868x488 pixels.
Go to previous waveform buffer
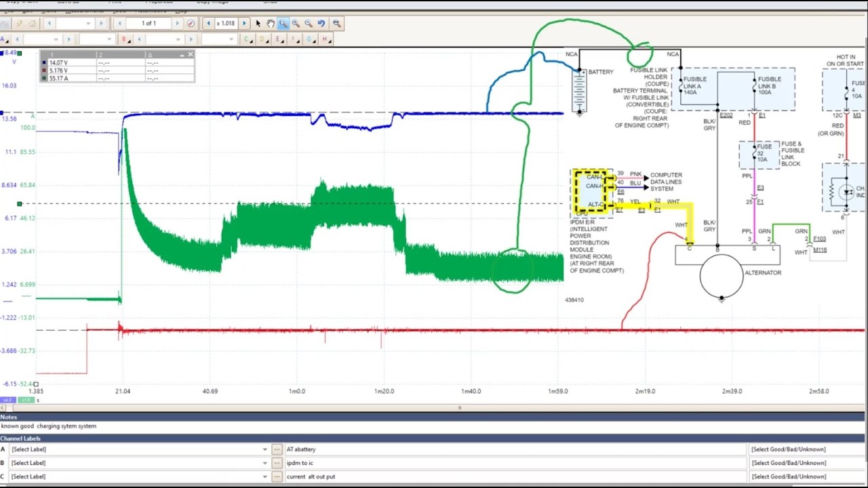pos(120,23)
